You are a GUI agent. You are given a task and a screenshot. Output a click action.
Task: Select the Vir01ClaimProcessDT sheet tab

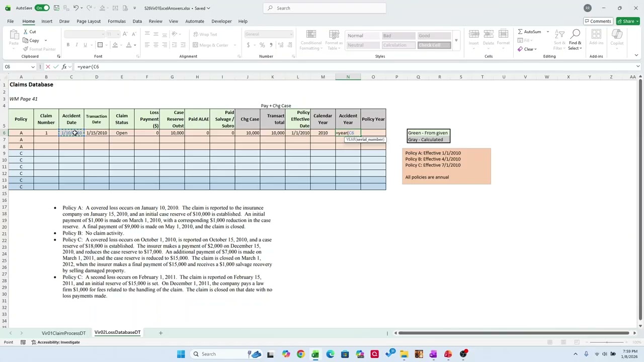tap(63, 333)
